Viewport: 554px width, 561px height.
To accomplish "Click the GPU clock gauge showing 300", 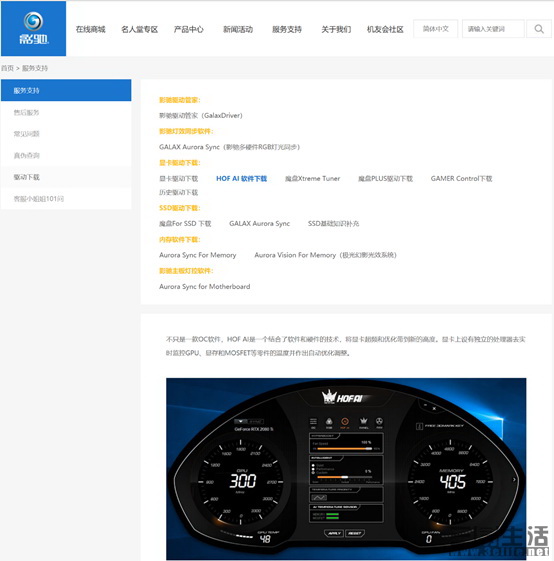I will pyautogui.click(x=241, y=481).
